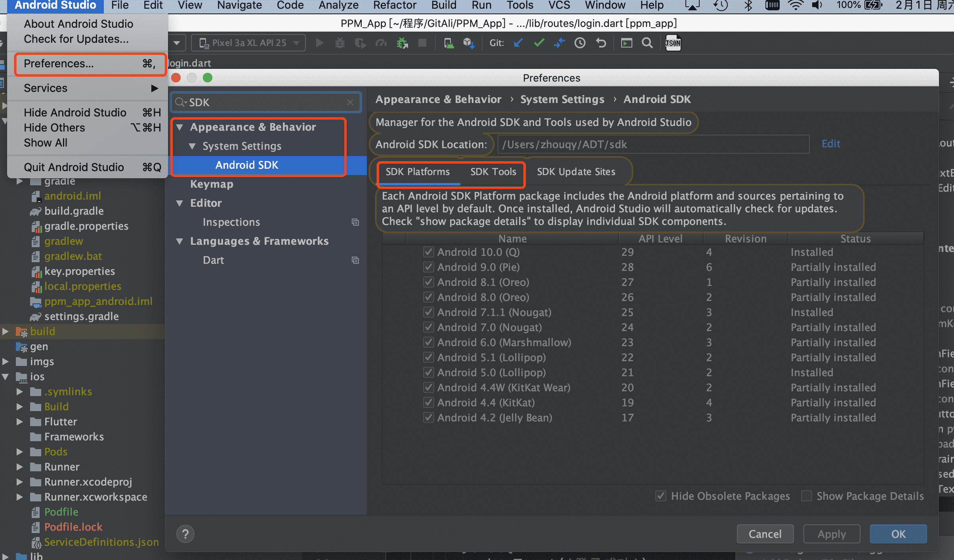Toggle Hide Obsolete Packages checkbox
The height and width of the screenshot is (560, 954).
[x=660, y=496]
